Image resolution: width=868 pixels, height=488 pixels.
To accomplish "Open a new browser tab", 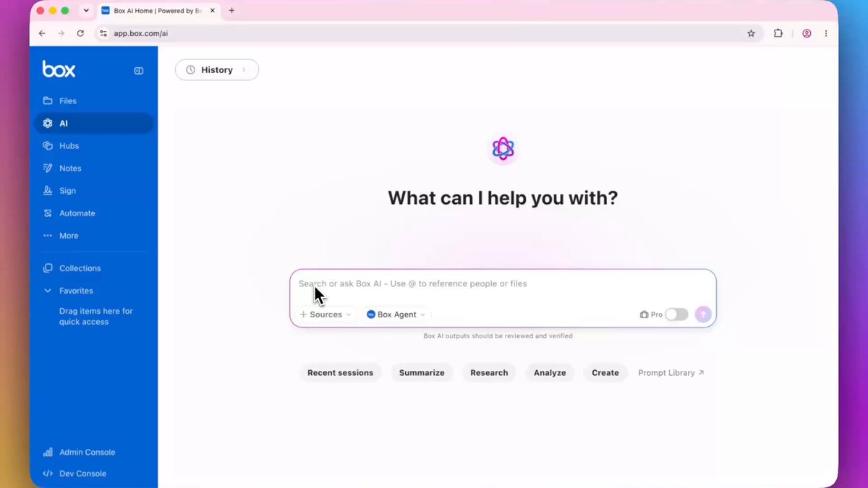I will pos(231,11).
